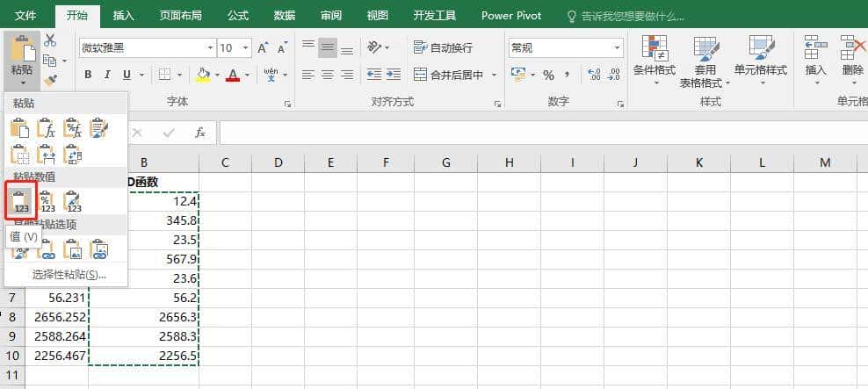
Task: Align text left
Action: pyautogui.click(x=308, y=75)
